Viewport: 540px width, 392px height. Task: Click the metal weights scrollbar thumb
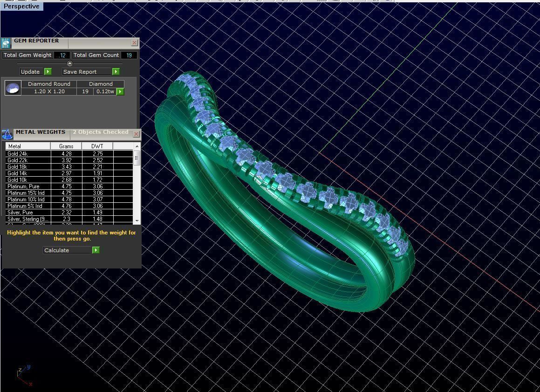137,158
